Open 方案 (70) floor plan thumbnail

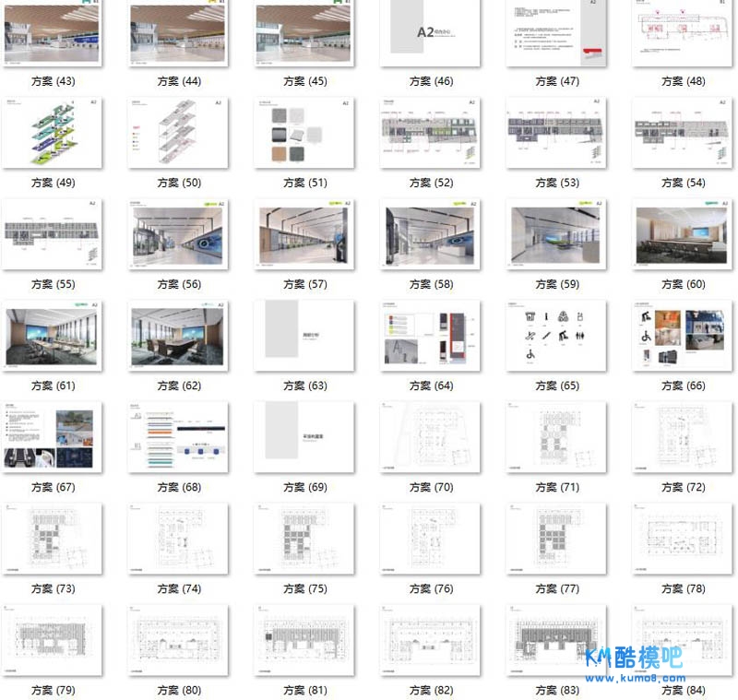pos(430,438)
